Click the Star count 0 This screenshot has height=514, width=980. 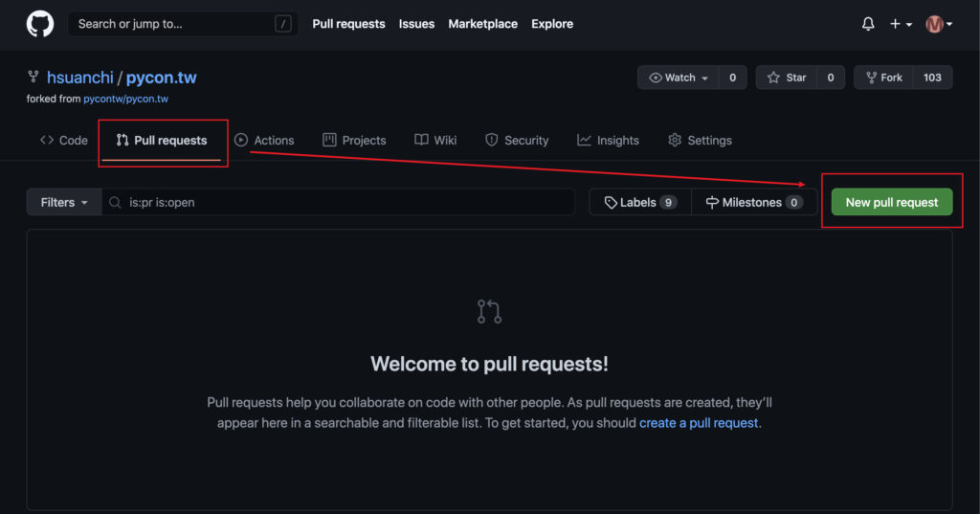[x=831, y=78]
